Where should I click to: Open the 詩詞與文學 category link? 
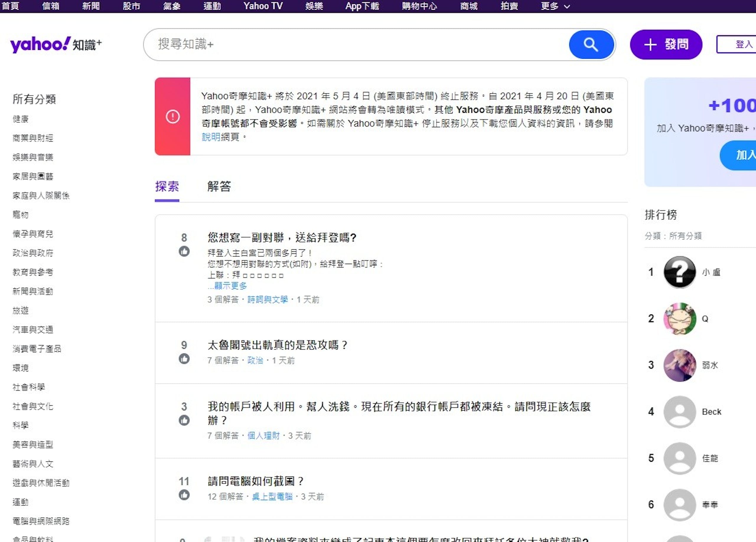(x=268, y=299)
